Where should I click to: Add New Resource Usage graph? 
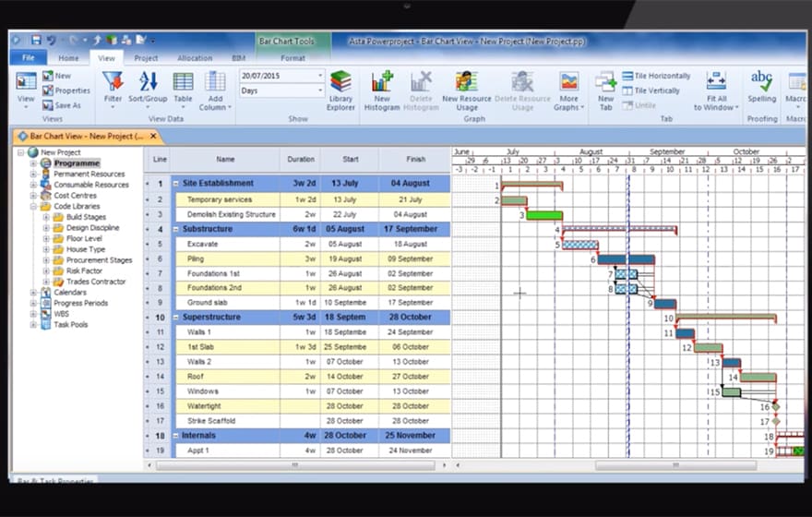pyautogui.click(x=467, y=90)
